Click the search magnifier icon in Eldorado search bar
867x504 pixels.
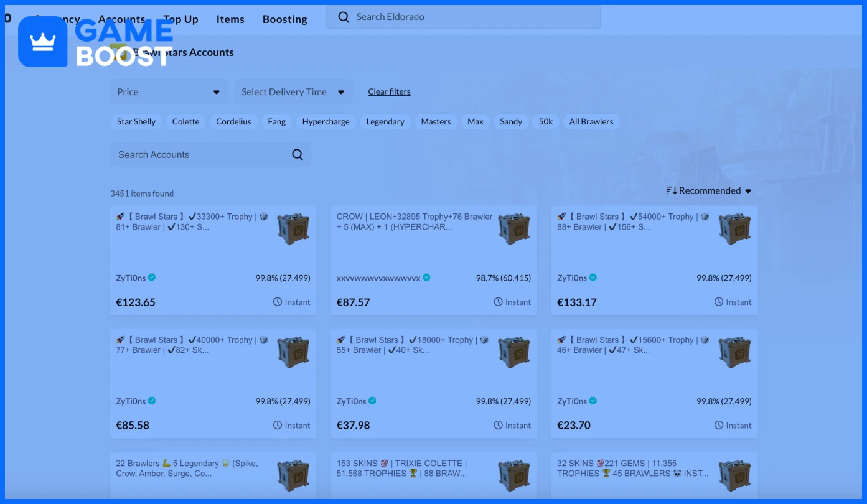344,17
